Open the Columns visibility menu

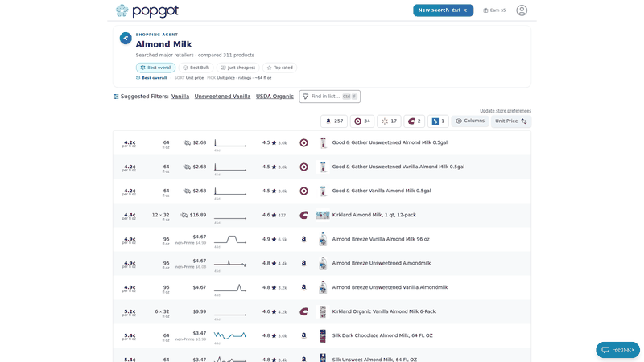[x=470, y=121]
